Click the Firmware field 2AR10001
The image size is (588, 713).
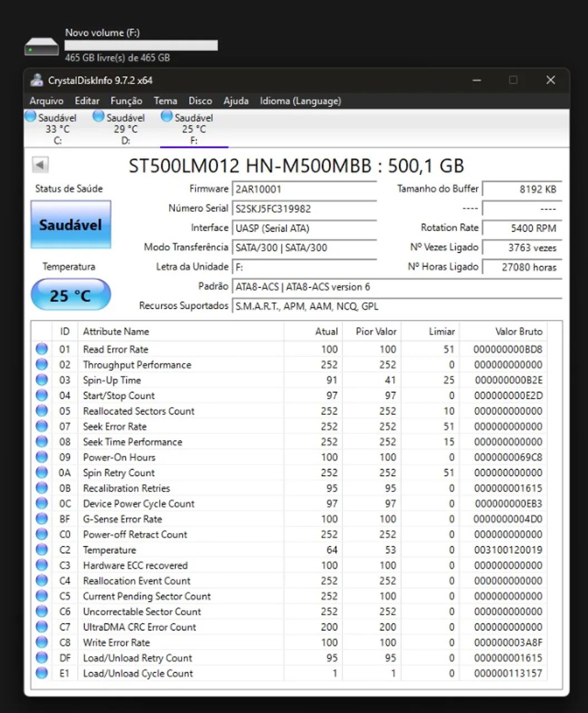coord(304,189)
